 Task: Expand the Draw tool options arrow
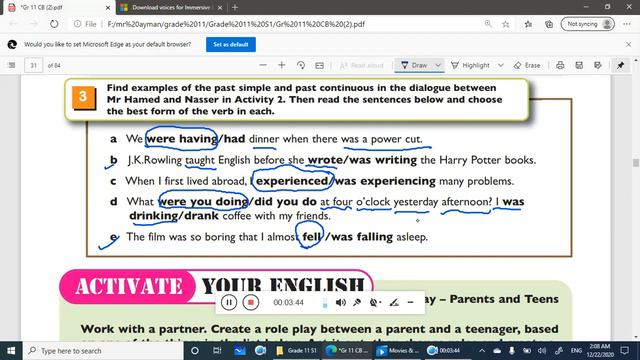438,65
